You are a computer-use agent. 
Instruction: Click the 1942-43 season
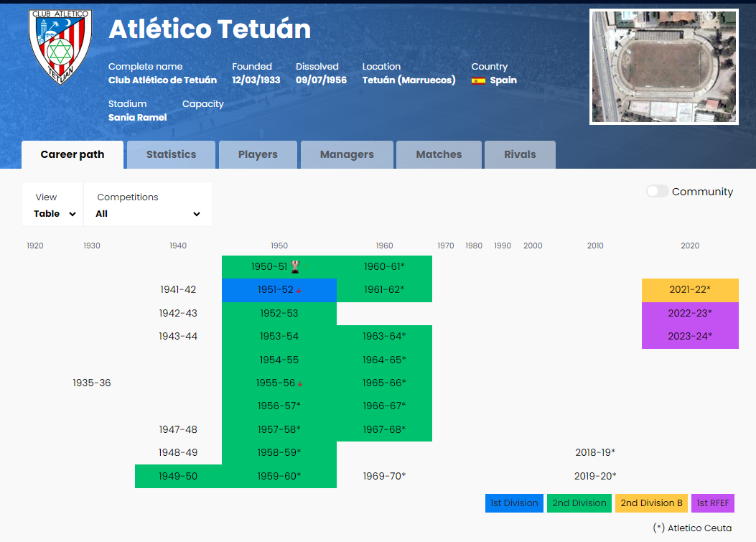pyautogui.click(x=178, y=314)
